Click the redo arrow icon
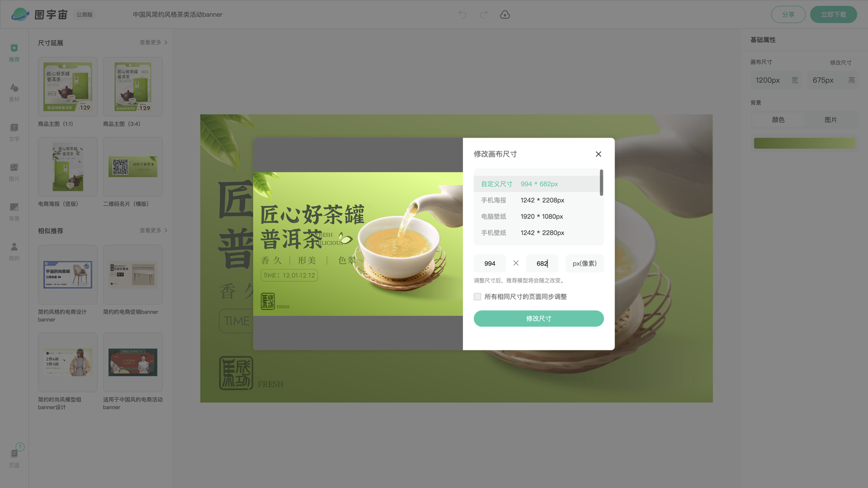 pyautogui.click(x=483, y=14)
